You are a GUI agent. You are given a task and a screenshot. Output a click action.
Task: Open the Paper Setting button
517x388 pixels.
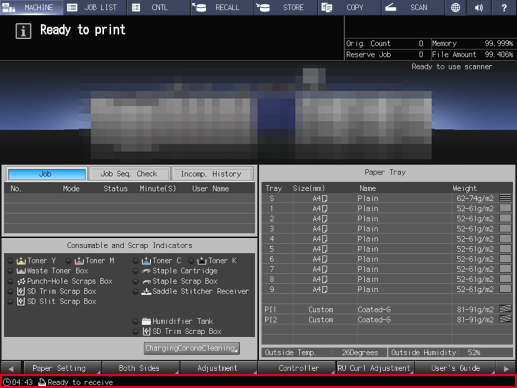tap(62, 368)
